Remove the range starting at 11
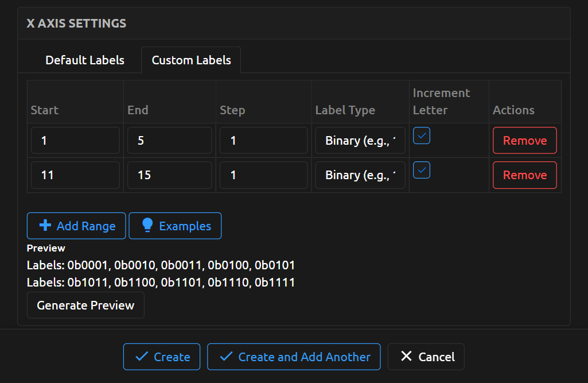The width and height of the screenshot is (588, 383). click(524, 175)
